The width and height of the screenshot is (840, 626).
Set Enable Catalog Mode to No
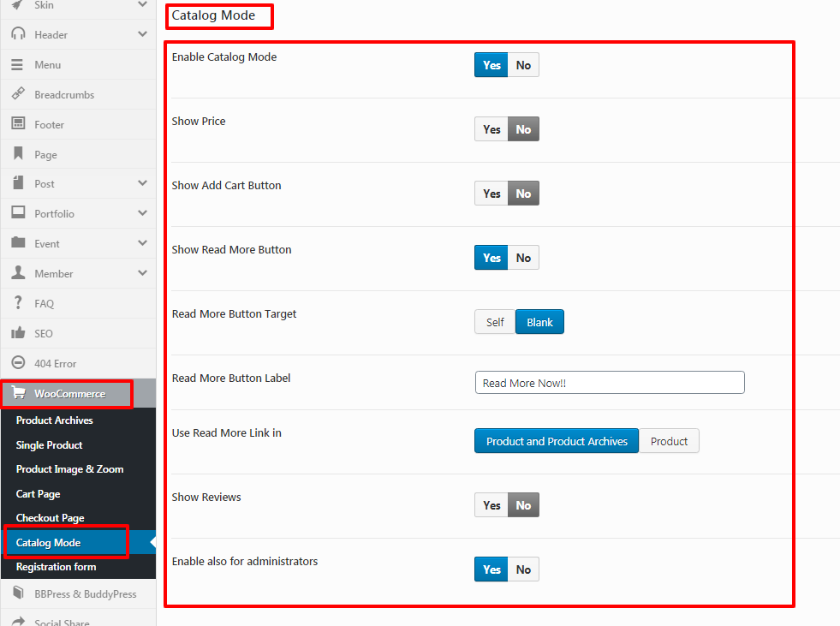click(523, 65)
